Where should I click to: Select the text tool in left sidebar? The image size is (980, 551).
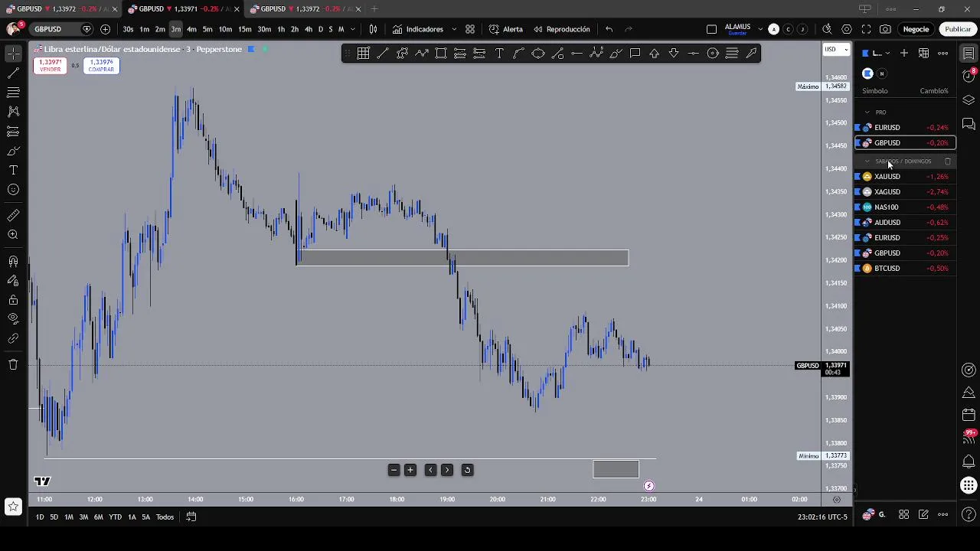point(13,170)
